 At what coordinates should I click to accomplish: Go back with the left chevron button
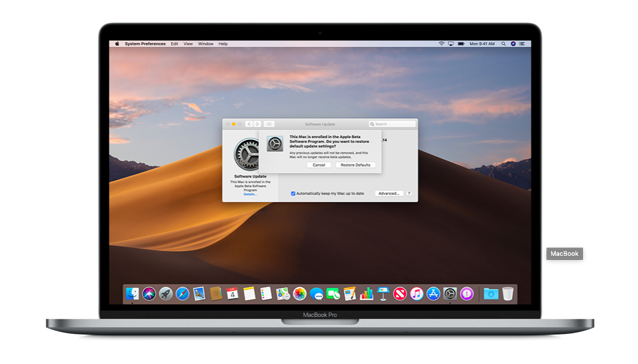[x=249, y=124]
